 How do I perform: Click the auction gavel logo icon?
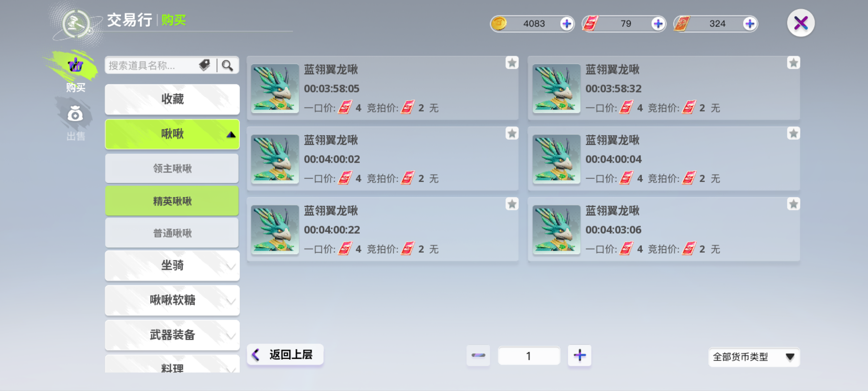pyautogui.click(x=76, y=24)
